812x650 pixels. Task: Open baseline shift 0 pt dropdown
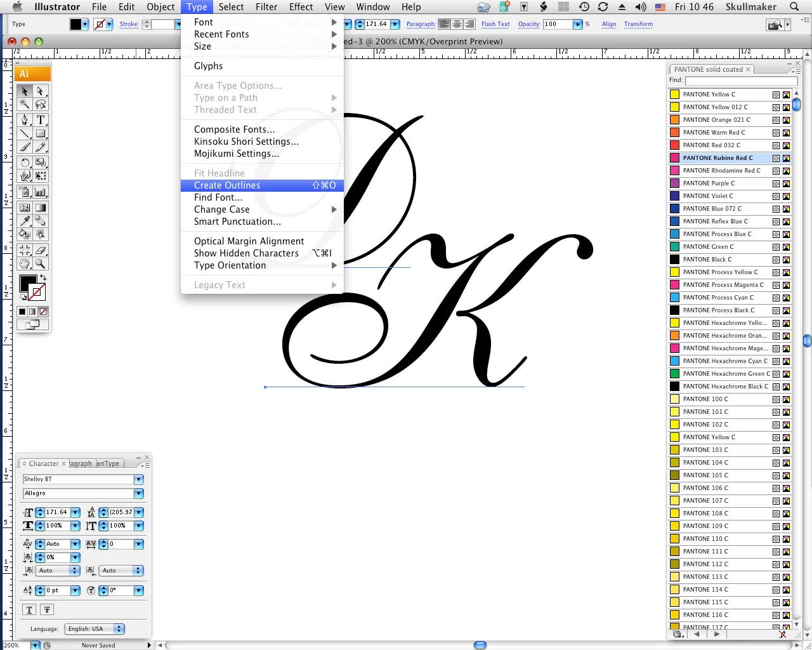(x=75, y=590)
